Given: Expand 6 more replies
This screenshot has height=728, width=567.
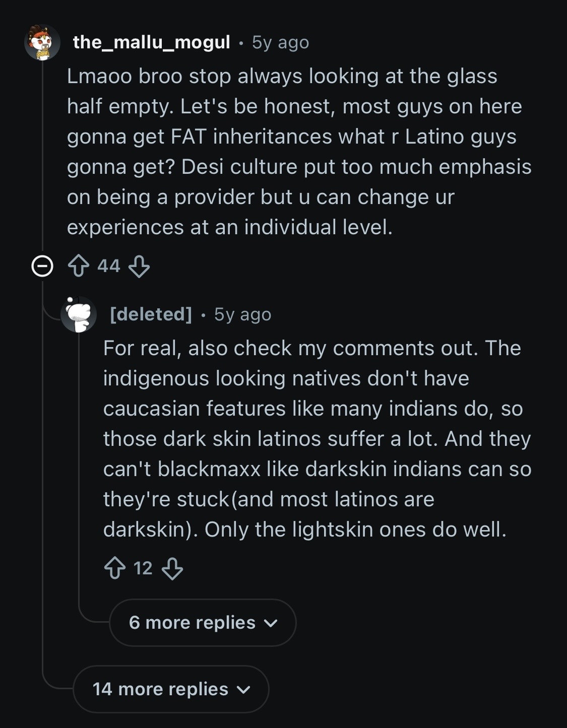Looking at the screenshot, I should point(203,623).
